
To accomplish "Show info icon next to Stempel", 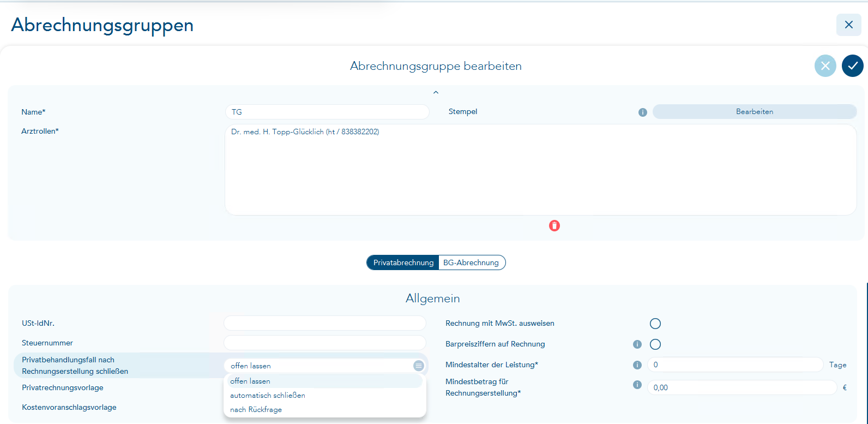I will coord(642,112).
